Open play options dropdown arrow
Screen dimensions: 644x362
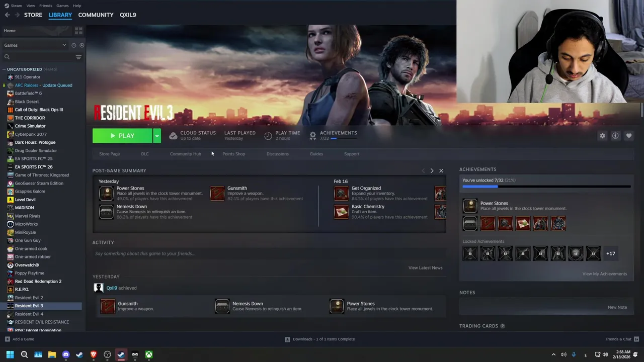click(x=157, y=136)
